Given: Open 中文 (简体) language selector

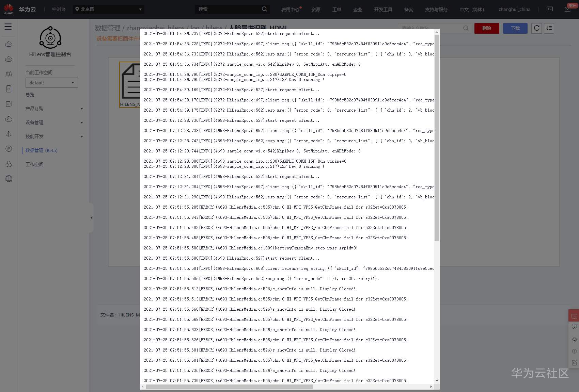Looking at the screenshot, I should [x=472, y=10].
